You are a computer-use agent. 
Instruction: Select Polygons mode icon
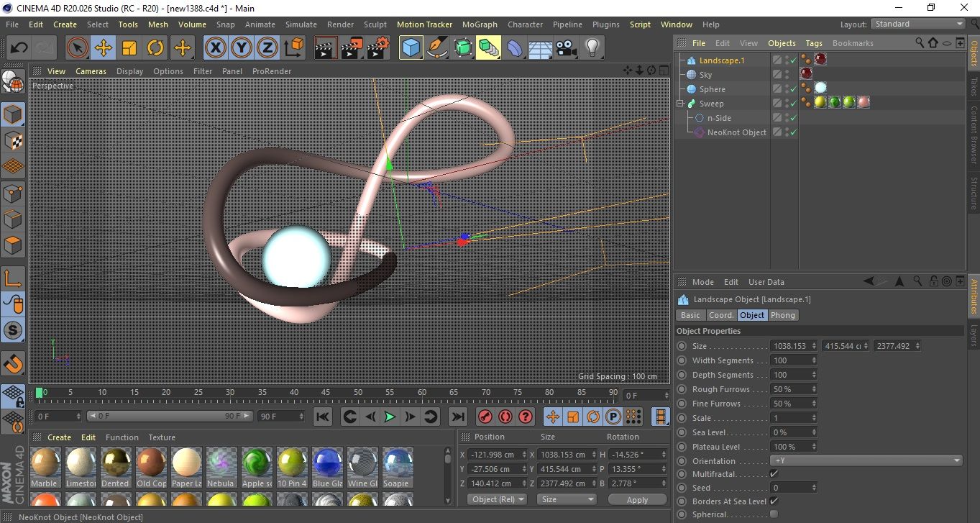(x=13, y=245)
